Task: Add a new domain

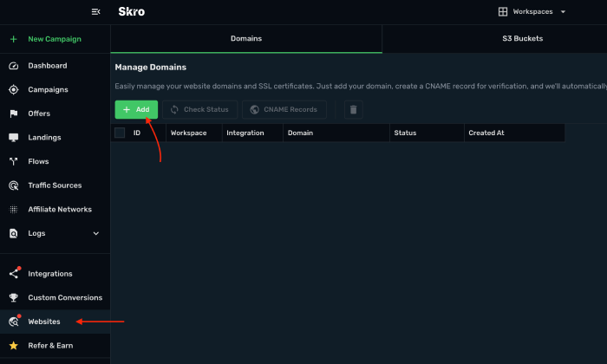Action: click(136, 110)
